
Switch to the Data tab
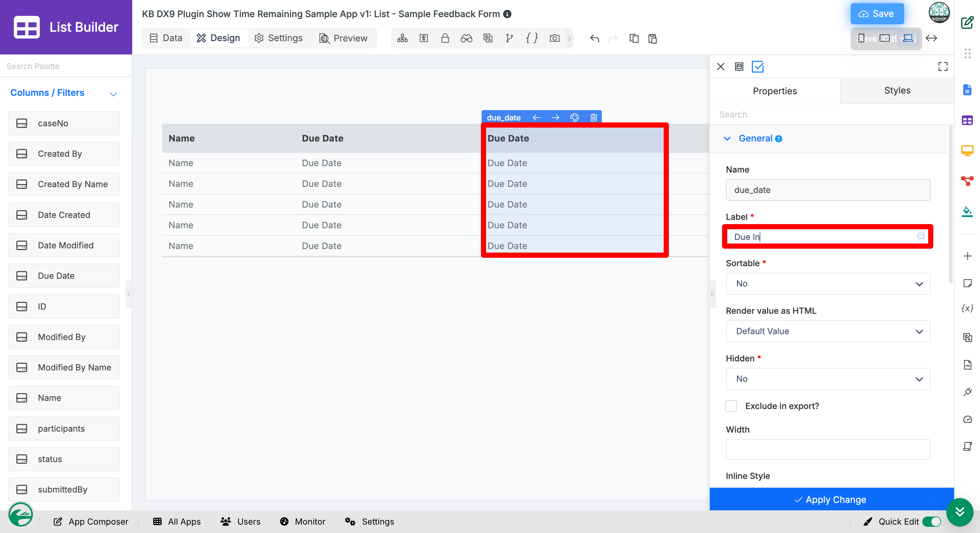pos(166,38)
